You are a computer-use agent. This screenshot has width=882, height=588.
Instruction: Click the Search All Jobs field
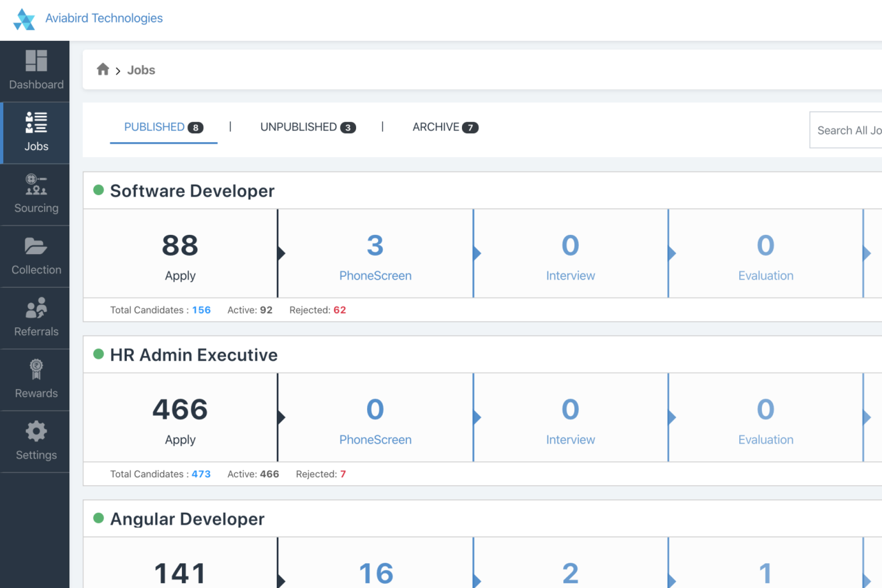(x=846, y=130)
